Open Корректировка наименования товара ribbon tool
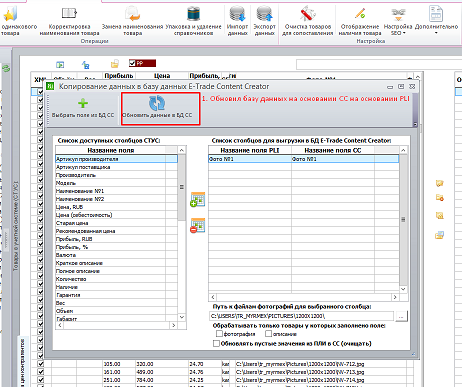This screenshot has height=387, width=462. pyautogui.click(x=69, y=21)
